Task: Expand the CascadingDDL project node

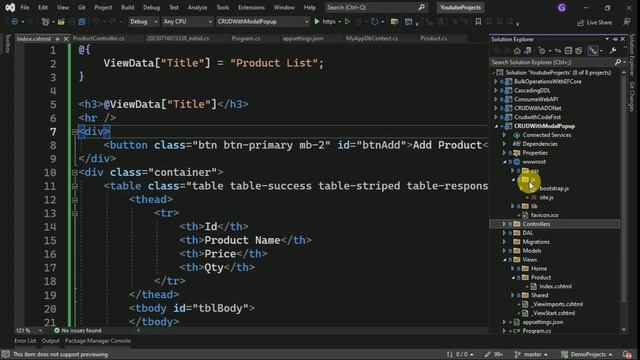Action: [x=496, y=91]
